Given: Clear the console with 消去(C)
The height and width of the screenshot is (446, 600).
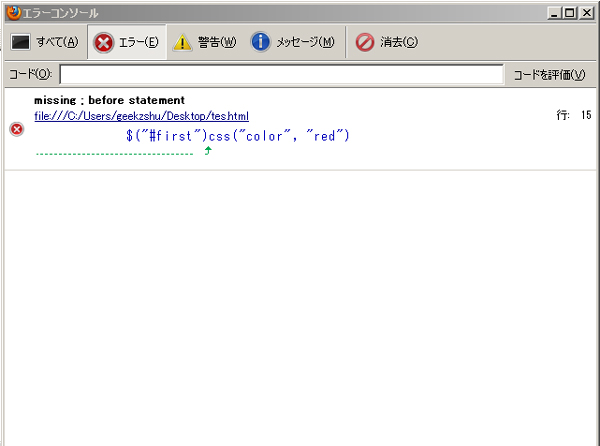Looking at the screenshot, I should [387, 42].
